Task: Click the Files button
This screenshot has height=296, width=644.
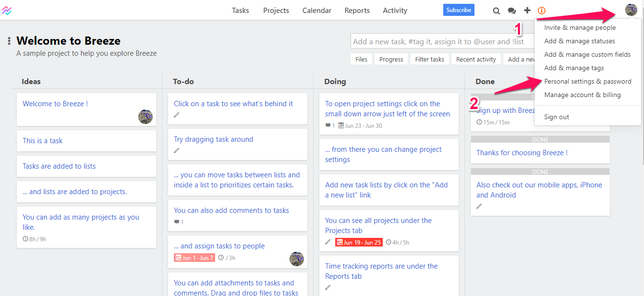Action: click(x=362, y=59)
